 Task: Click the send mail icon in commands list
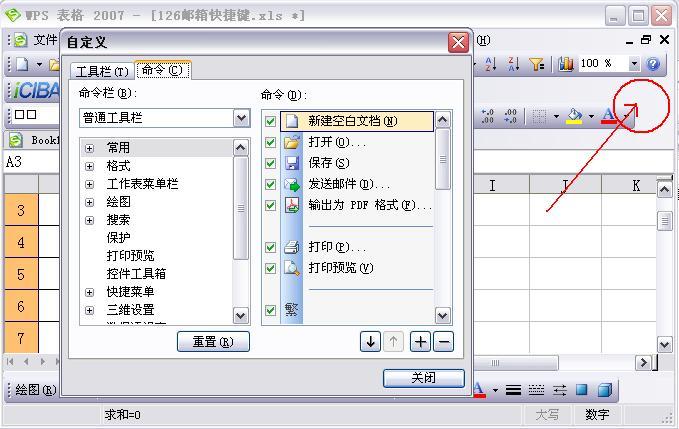(292, 184)
